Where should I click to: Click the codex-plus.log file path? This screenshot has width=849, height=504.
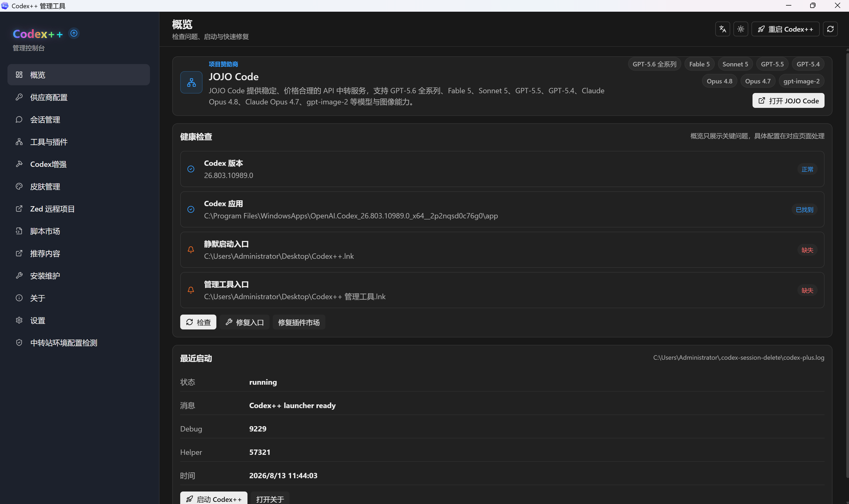739,358
